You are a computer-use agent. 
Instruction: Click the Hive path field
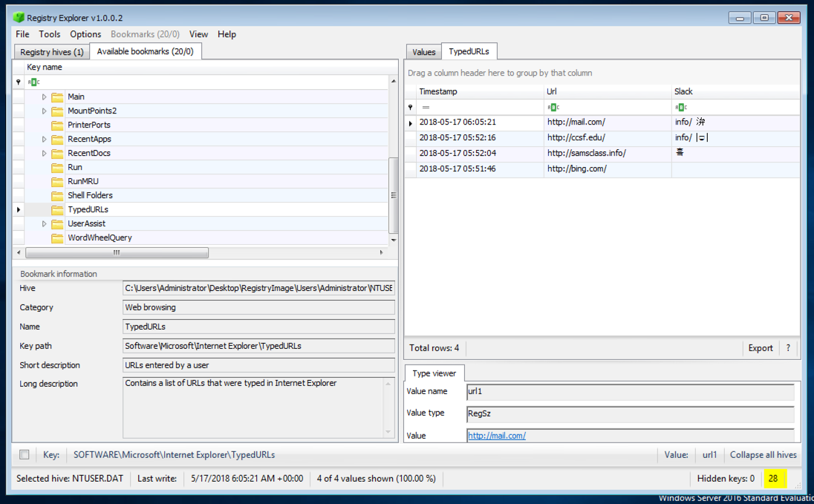(x=258, y=288)
